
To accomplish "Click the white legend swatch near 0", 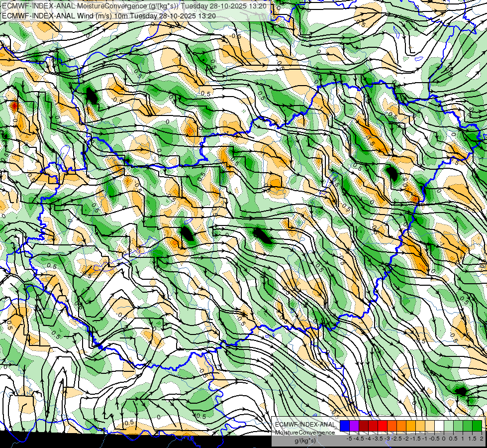I will [439, 426].
